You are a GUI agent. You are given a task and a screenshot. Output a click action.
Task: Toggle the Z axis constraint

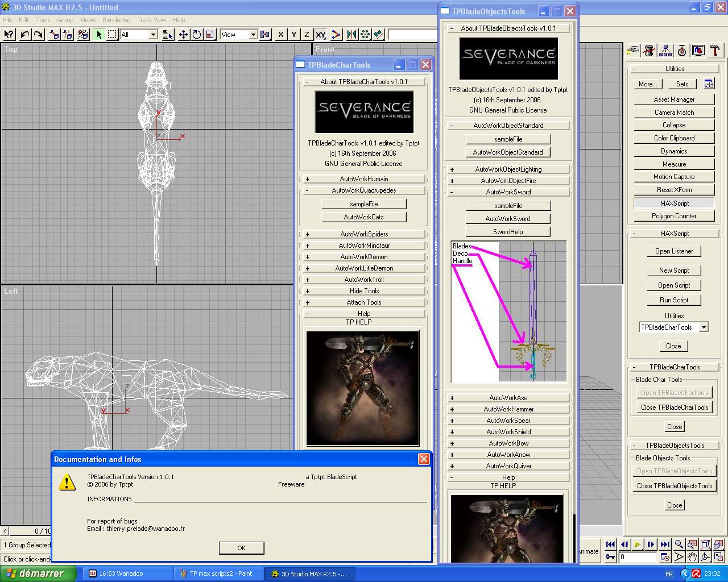click(x=307, y=35)
